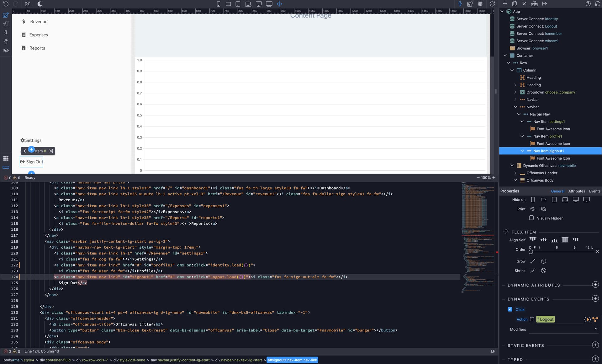Activate the blue move/fit-all viewport icon
Image resolution: width=602 pixels, height=364 pixels.
tap(279, 4)
